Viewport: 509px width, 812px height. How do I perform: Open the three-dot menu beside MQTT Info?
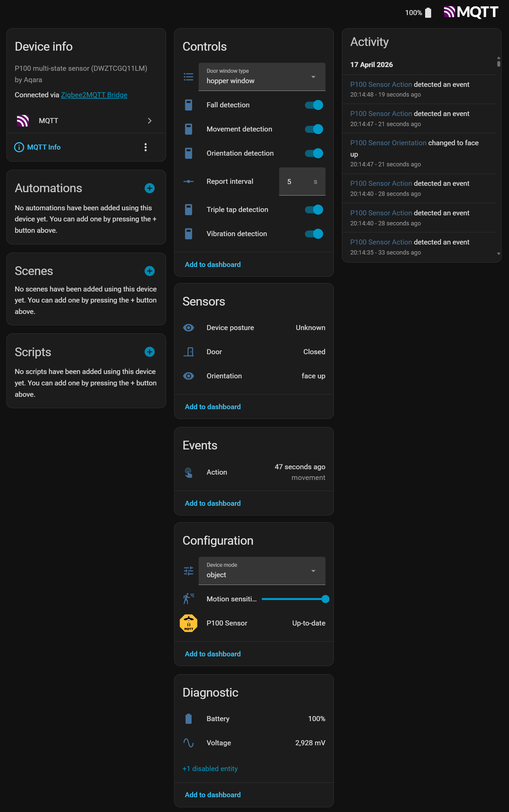click(x=145, y=147)
